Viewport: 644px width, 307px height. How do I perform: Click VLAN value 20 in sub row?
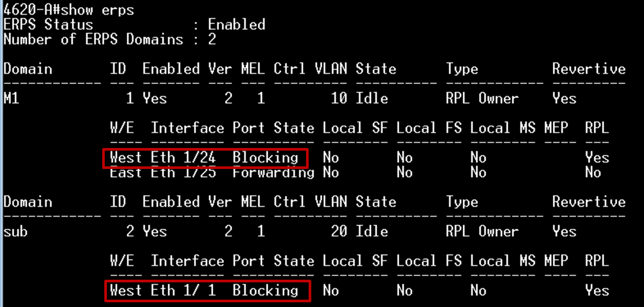coord(339,231)
